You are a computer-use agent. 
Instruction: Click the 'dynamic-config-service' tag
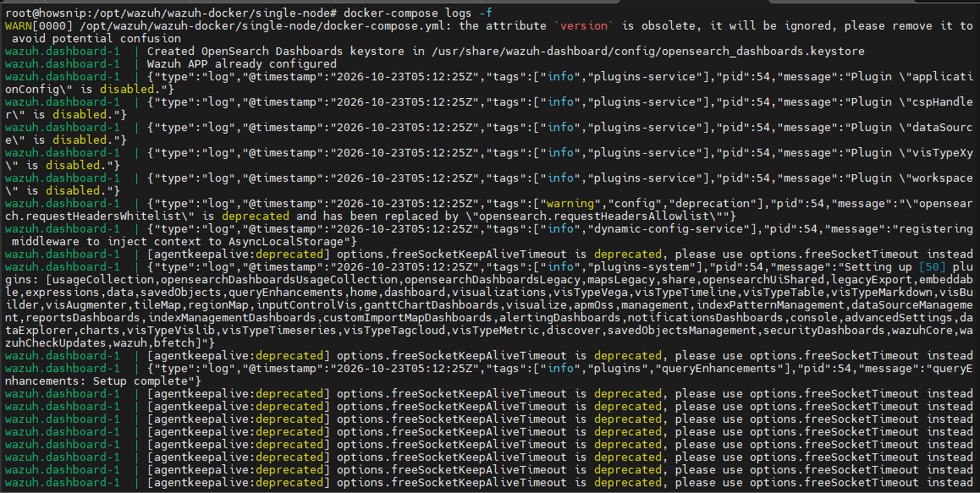[668, 229]
